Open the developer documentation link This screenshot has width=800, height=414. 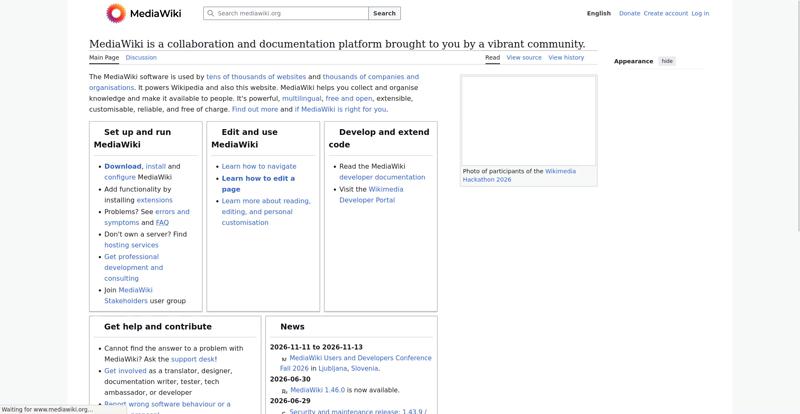tap(382, 177)
